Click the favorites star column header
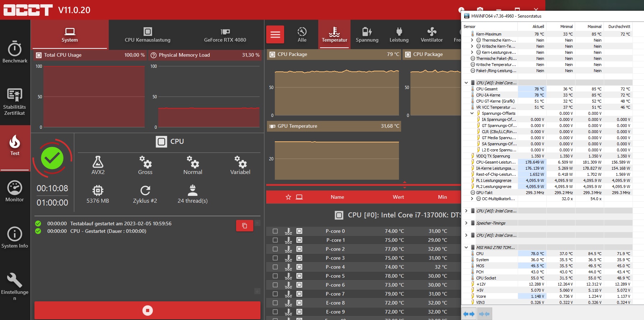 (x=288, y=197)
